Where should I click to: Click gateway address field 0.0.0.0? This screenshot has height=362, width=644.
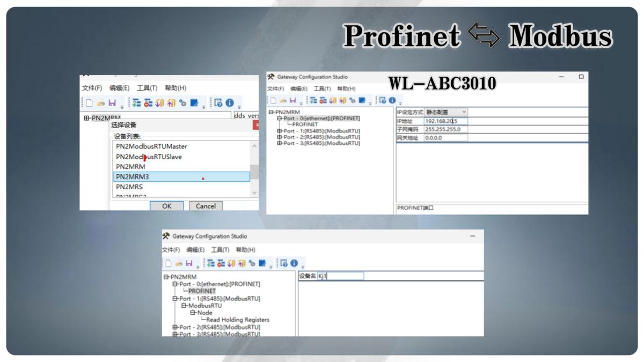[x=445, y=138]
